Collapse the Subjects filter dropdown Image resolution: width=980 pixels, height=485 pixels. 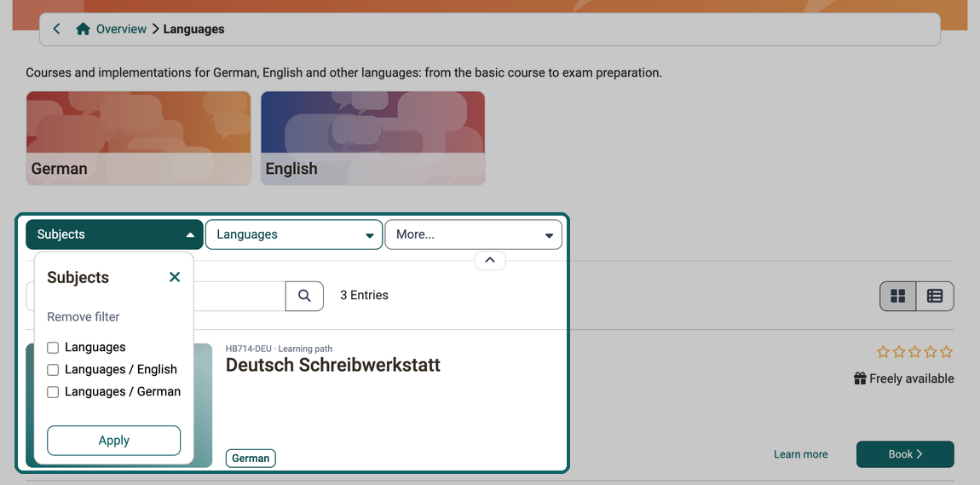pos(114,234)
